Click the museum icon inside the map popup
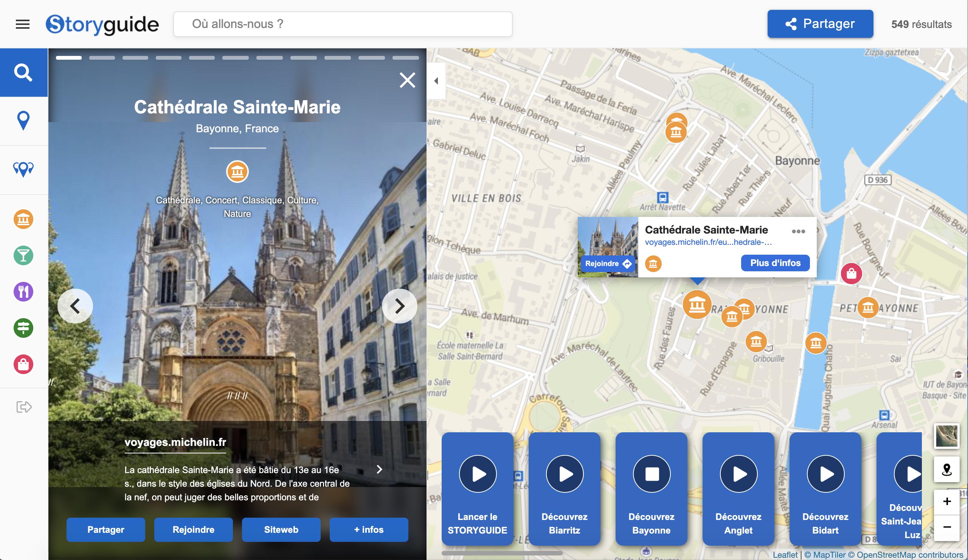This screenshot has height=560, width=968. (x=653, y=264)
